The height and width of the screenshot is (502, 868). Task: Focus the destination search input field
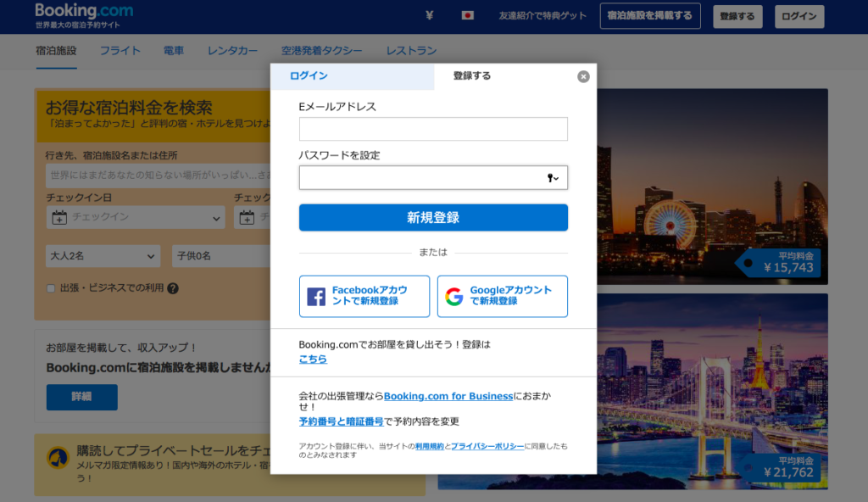click(x=159, y=176)
